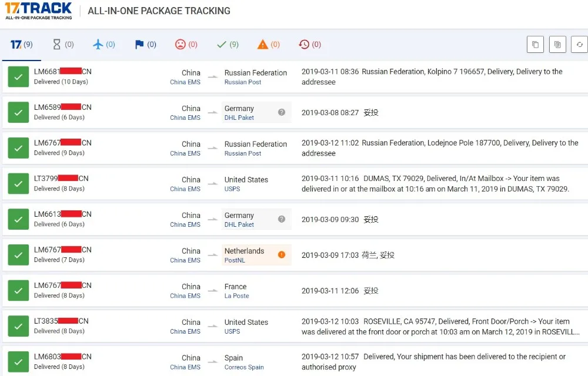Screen dimensions: 588x376
Task: Show the Not Found hourglass tab
Action: (63, 45)
